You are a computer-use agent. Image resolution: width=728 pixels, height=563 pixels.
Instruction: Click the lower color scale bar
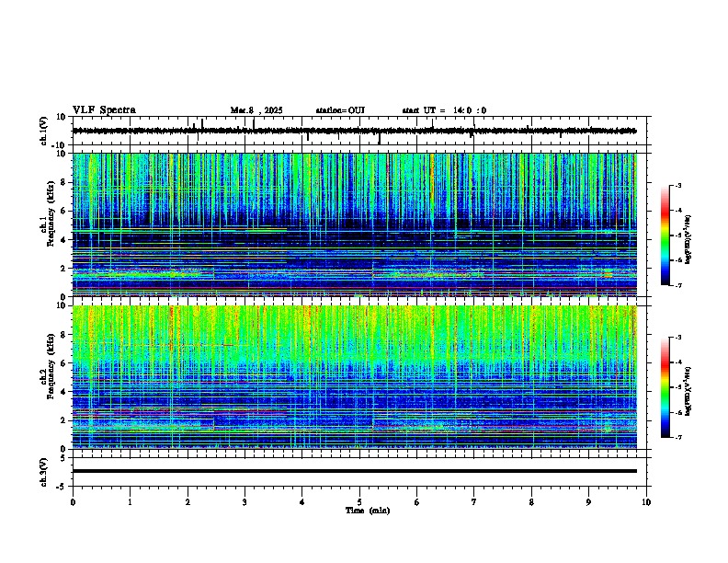click(665, 387)
